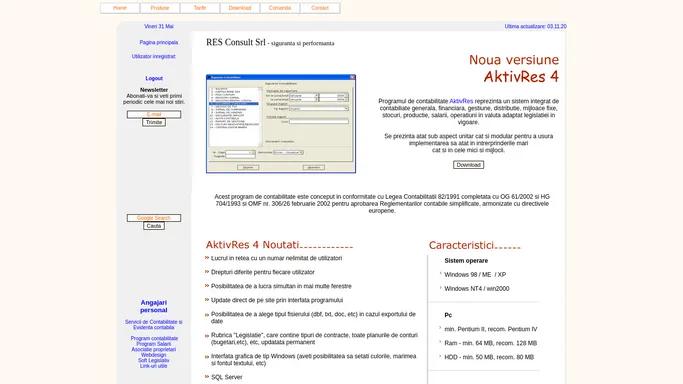
Task: Click the date text Vineri 31 Mai
Action: pyautogui.click(x=159, y=27)
